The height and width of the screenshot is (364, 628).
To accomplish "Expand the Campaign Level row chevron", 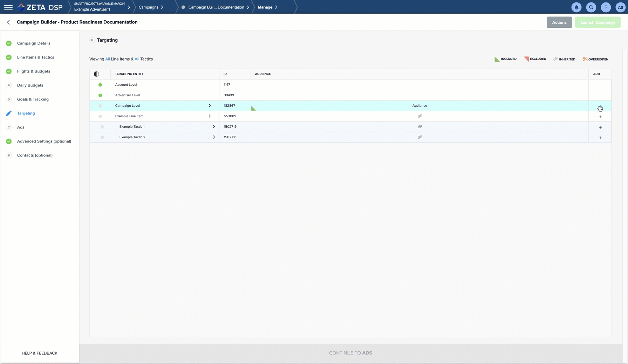I will pos(210,106).
